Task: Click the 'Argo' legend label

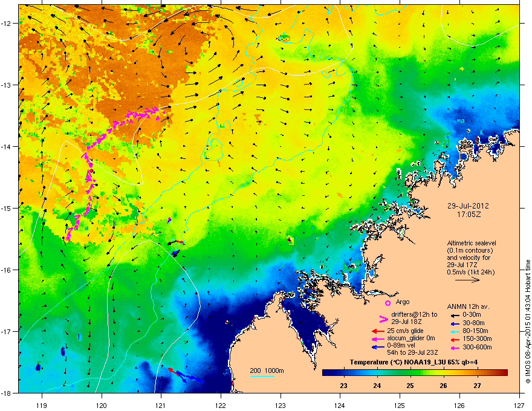Action: (x=403, y=302)
